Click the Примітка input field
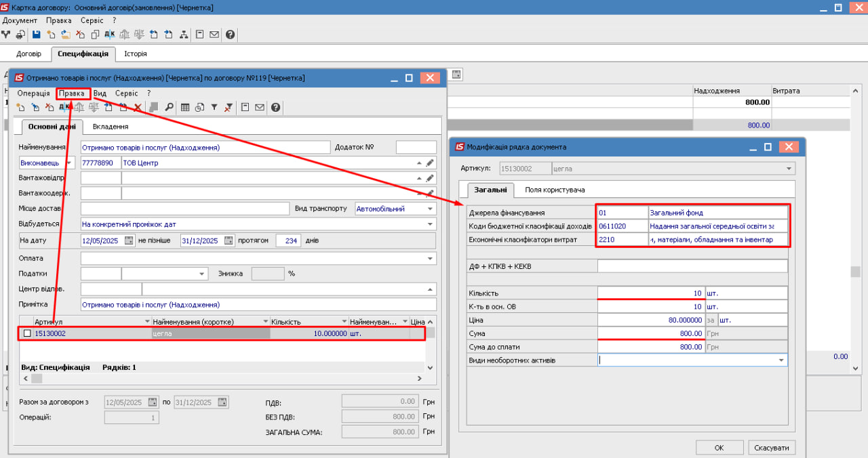868x458 pixels. point(258,305)
